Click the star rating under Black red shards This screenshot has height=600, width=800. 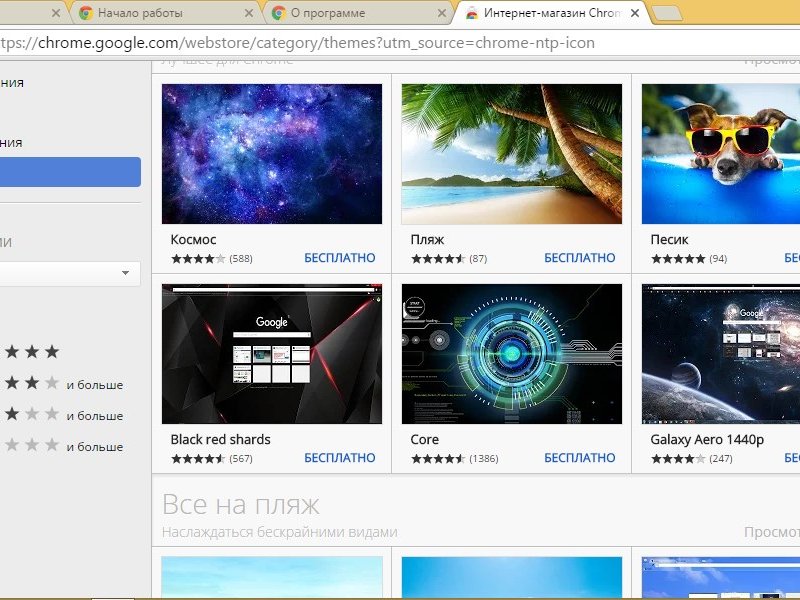[198, 459]
